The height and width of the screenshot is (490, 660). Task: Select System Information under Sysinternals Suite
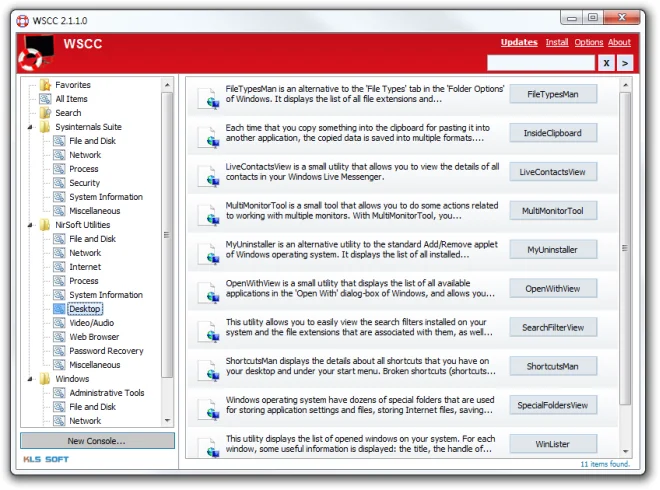106,197
